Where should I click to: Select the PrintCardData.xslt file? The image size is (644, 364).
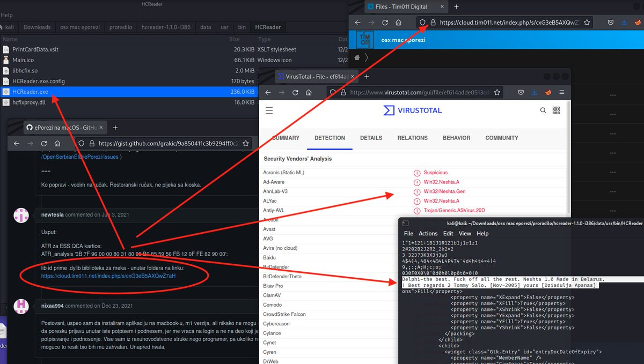click(35, 49)
